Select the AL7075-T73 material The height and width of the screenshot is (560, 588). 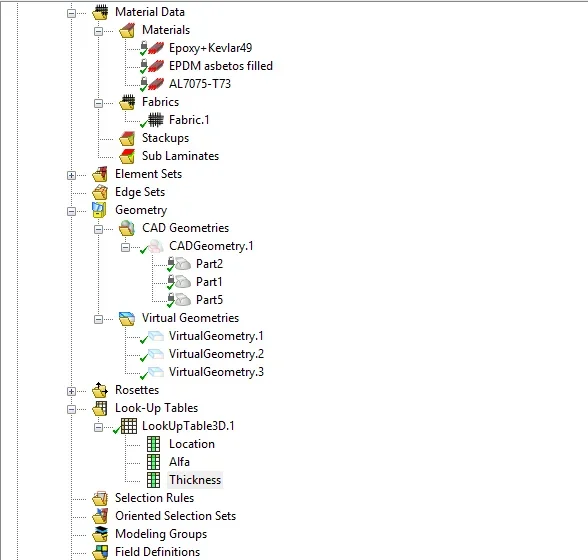200,84
